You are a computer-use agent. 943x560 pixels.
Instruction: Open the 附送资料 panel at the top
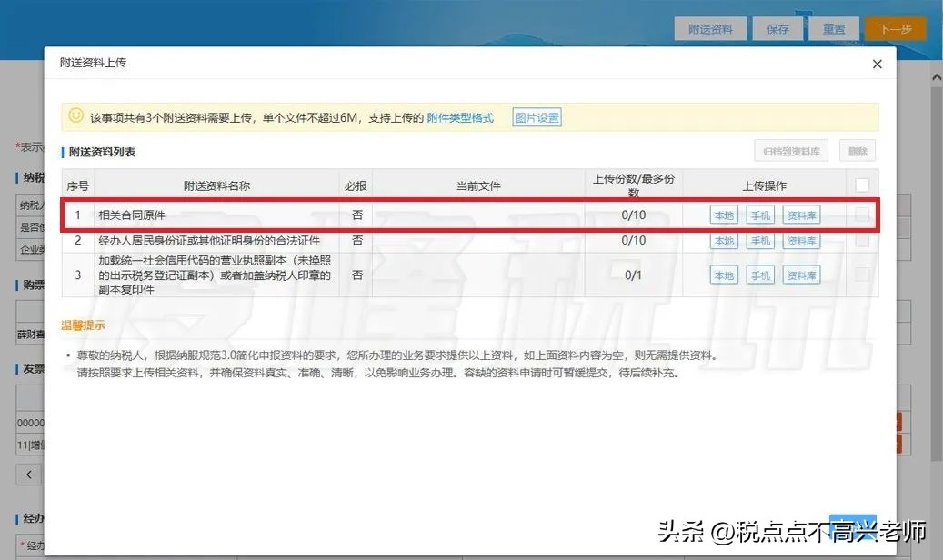tap(710, 27)
